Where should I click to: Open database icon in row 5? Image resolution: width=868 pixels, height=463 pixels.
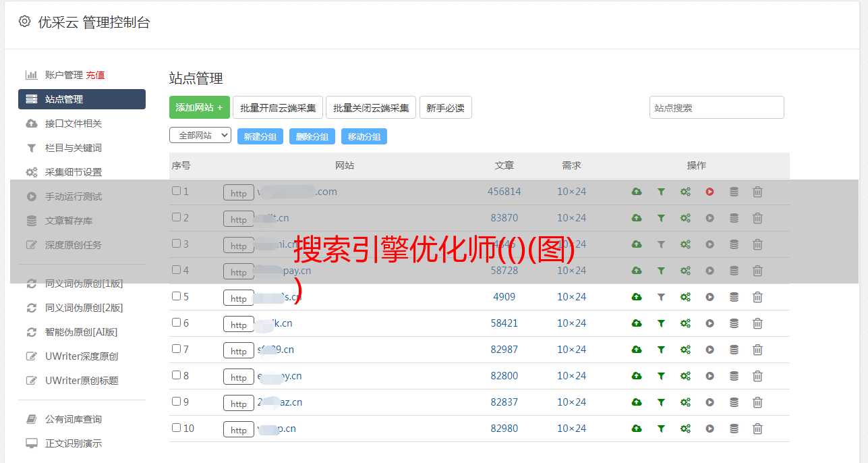click(734, 297)
